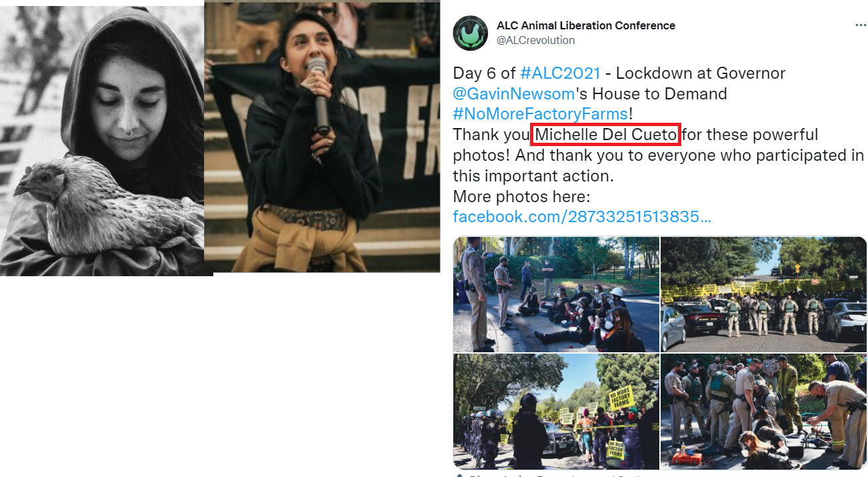Open photo of officers kneeling over protester

click(763, 412)
